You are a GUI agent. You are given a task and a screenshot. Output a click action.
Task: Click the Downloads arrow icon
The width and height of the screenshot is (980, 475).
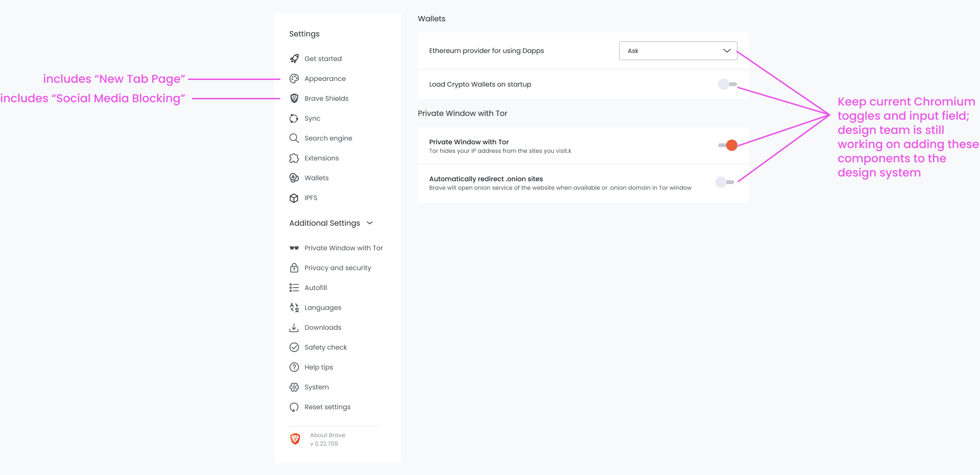[x=294, y=327]
